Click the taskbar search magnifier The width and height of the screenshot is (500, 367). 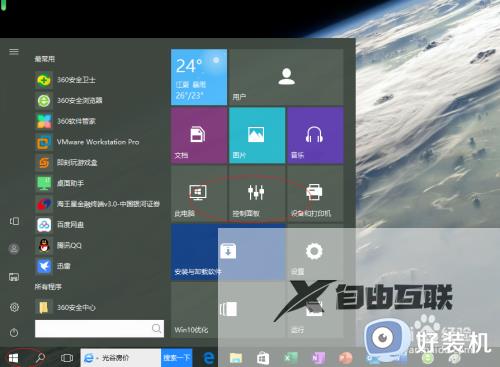(40, 358)
